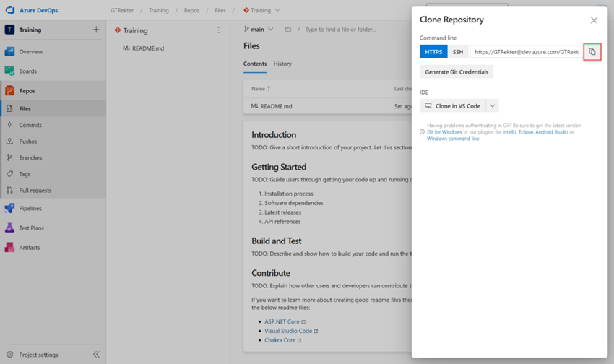Open Project settings gear icon
Screen dimensions: 614x364
pyautogui.click(x=10, y=355)
